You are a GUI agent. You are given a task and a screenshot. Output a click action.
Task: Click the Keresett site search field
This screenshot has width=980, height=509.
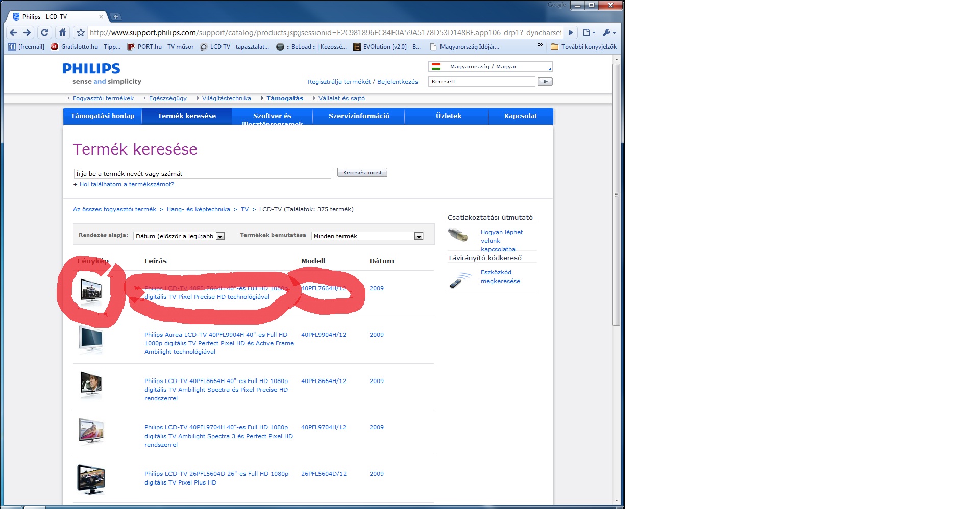click(x=481, y=82)
